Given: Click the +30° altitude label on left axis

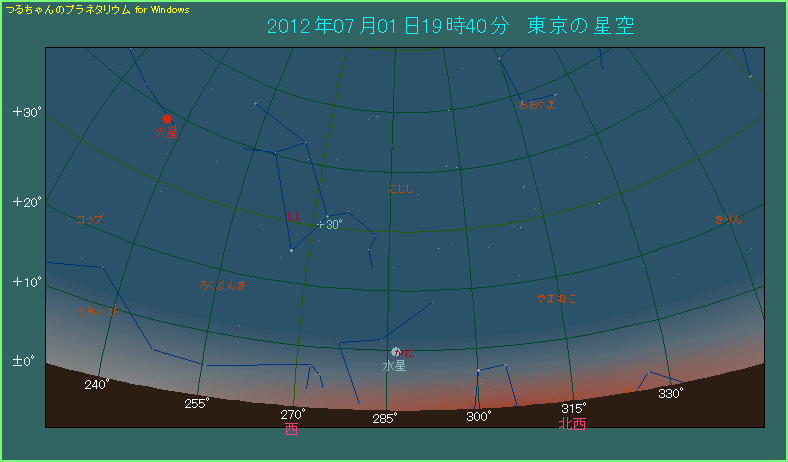Looking at the screenshot, I should (26, 112).
